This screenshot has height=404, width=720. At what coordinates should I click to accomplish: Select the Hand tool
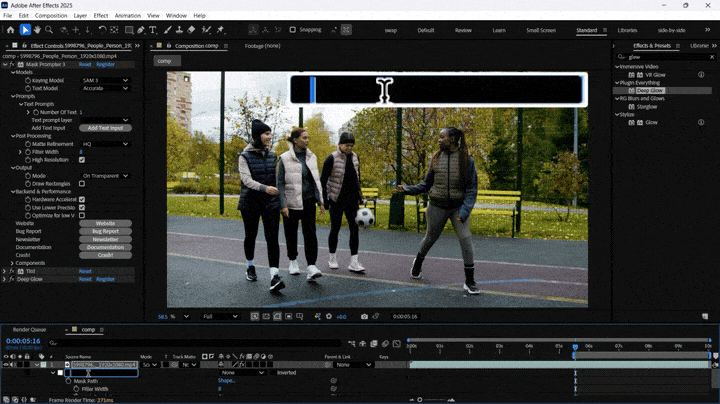tap(37, 30)
